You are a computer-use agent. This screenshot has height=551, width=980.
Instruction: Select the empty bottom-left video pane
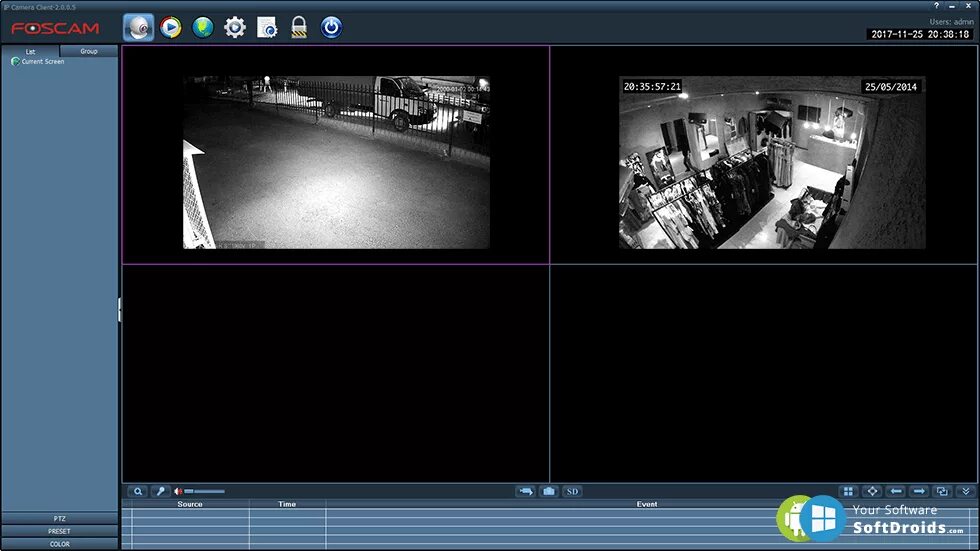[x=336, y=373]
